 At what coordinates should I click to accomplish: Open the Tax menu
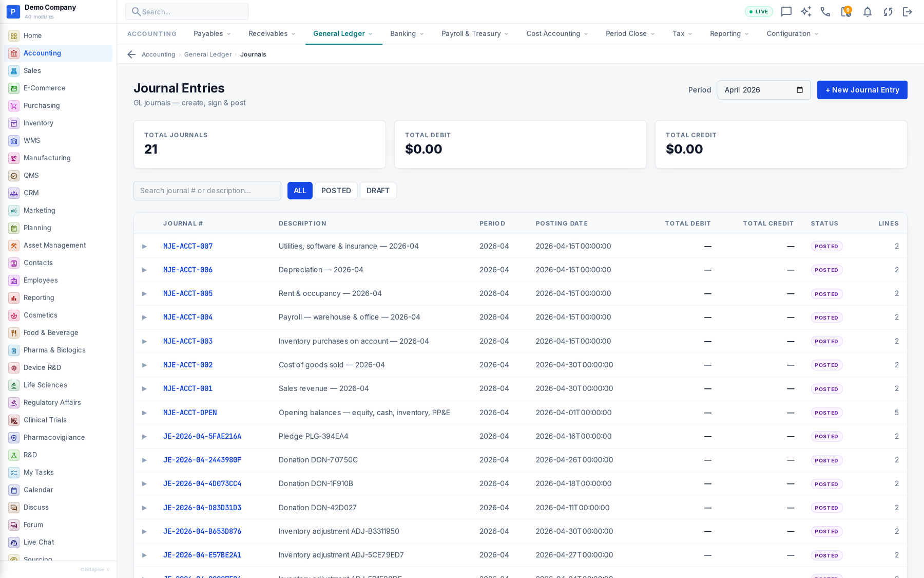pos(682,34)
